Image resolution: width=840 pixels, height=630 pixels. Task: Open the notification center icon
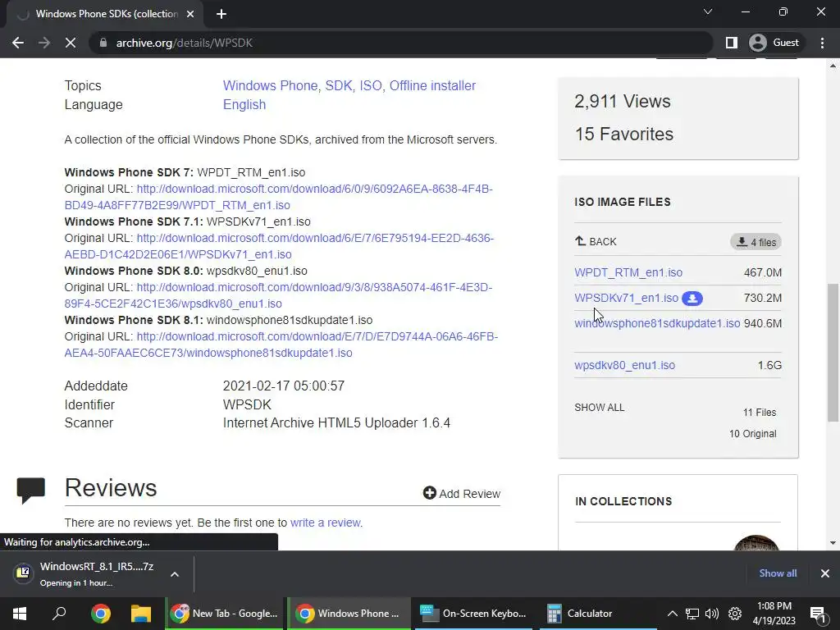(x=818, y=614)
